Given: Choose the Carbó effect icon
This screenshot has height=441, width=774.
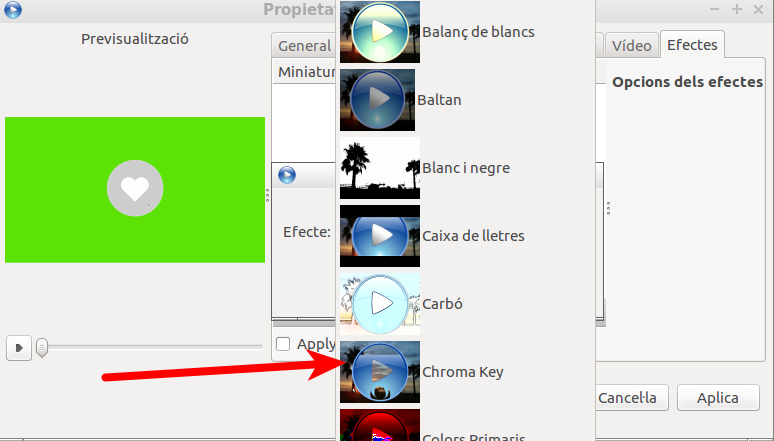Looking at the screenshot, I should pyautogui.click(x=380, y=304).
